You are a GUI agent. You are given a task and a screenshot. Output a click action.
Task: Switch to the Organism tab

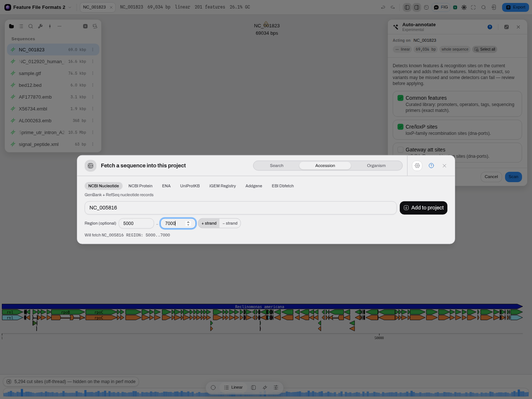(376, 166)
